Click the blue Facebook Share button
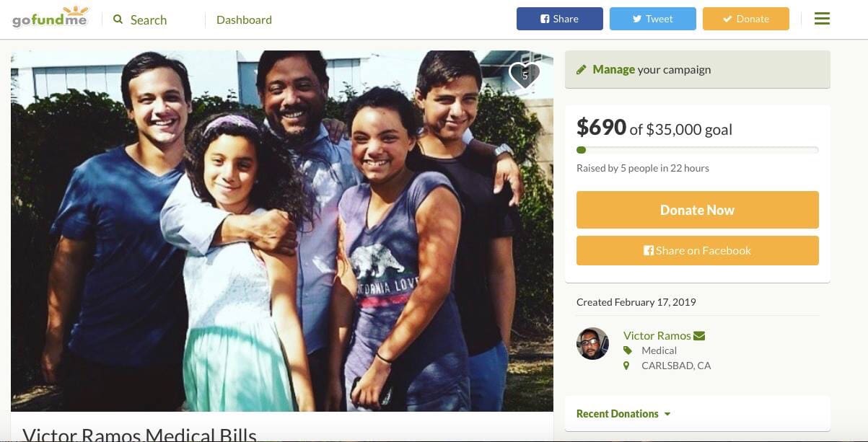 [560, 19]
